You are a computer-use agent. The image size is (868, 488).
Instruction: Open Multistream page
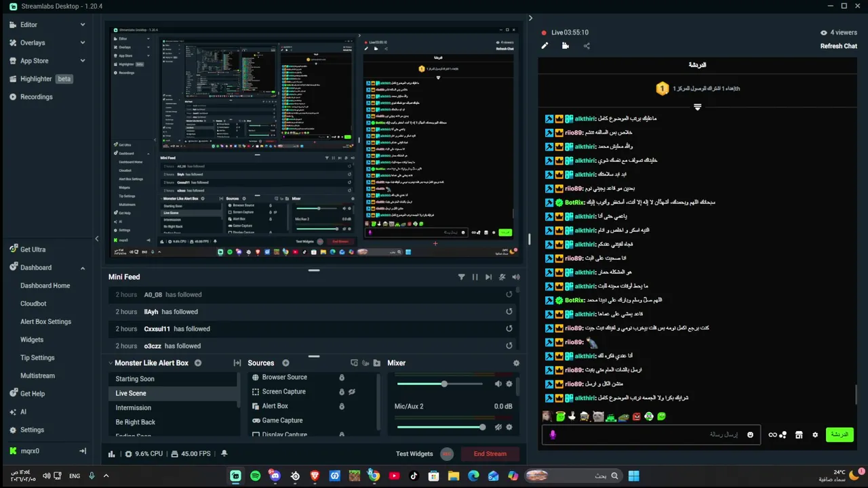[x=37, y=375]
